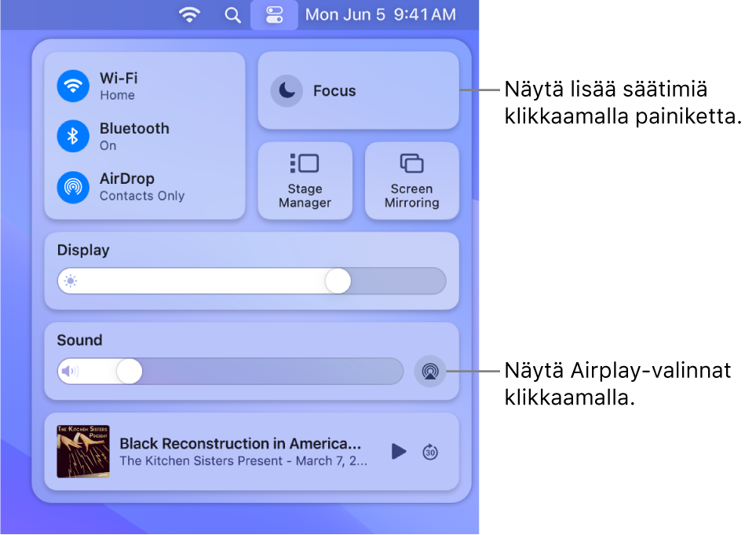The image size is (756, 535).
Task: Open Control Center from the menu bar
Action: point(273,15)
